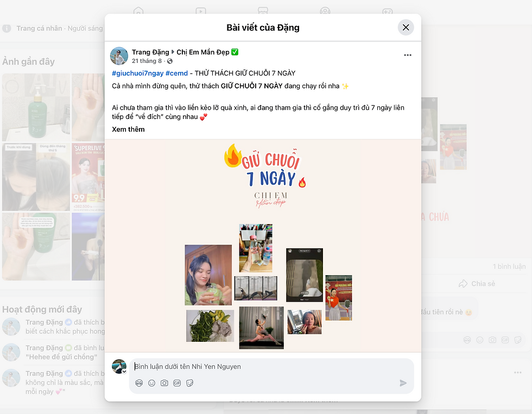
Task: Open the sticker picker in comment box
Action: pyautogui.click(x=189, y=383)
